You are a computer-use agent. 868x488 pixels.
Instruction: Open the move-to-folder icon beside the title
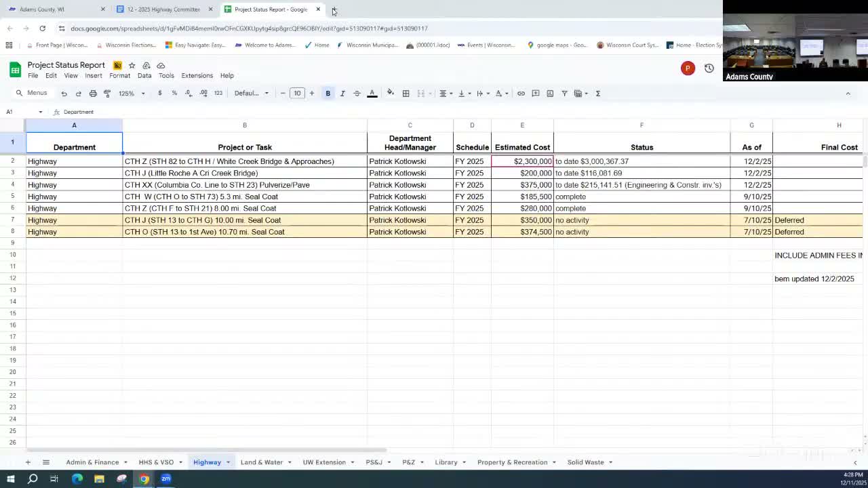[x=146, y=66]
